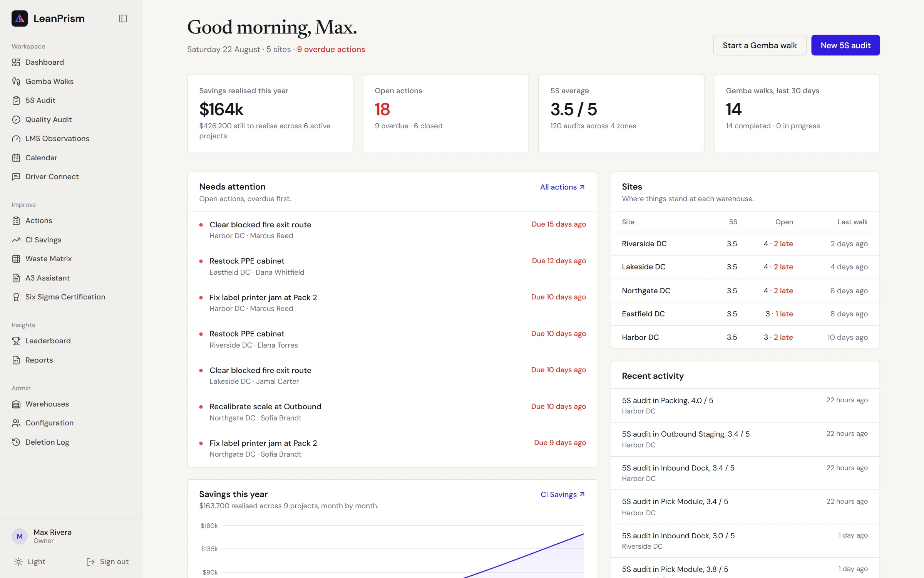This screenshot has height=578, width=924.
Task: Open CI Savings trend icon
Action: tap(16, 240)
